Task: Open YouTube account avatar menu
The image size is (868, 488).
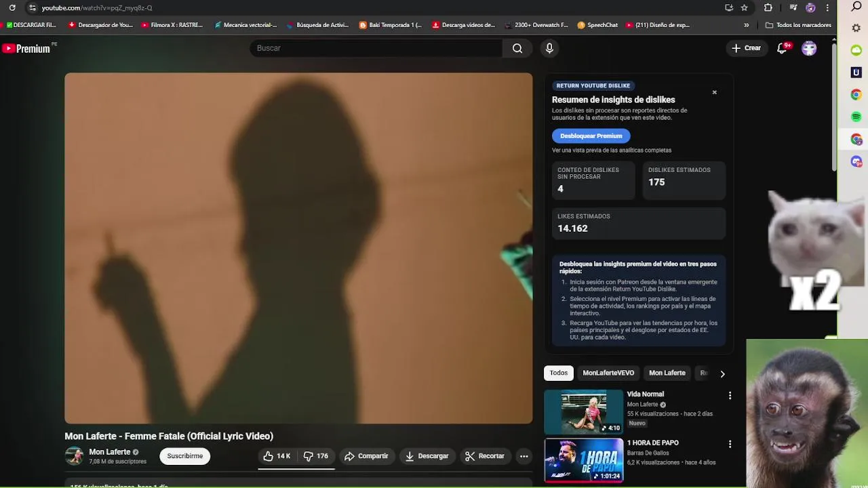Action: click(809, 48)
